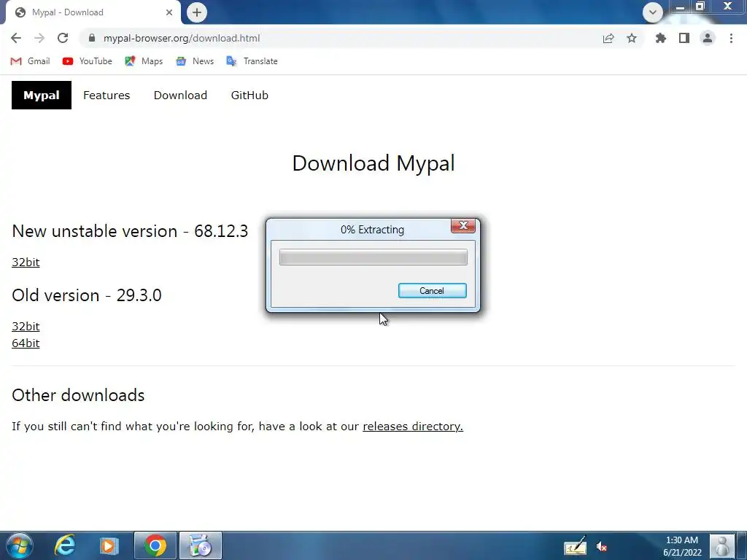Image resolution: width=747 pixels, height=560 pixels.
Task: Click the browser forward arrow
Action: (x=39, y=38)
